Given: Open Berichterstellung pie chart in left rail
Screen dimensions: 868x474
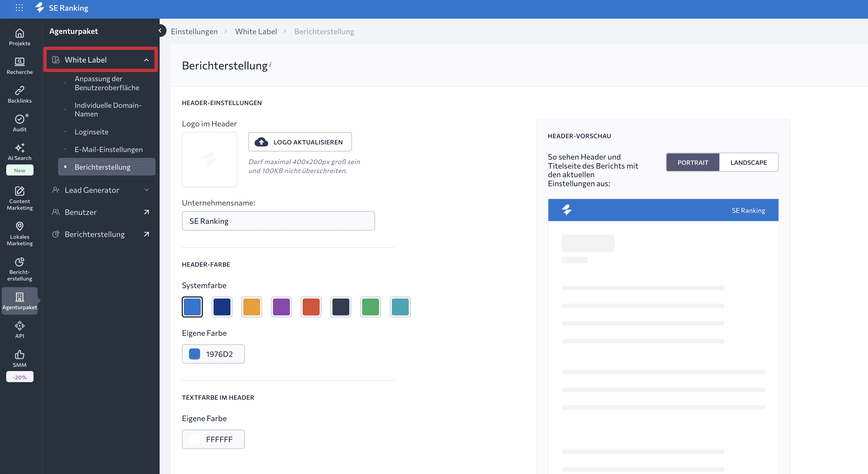Looking at the screenshot, I should tap(20, 262).
